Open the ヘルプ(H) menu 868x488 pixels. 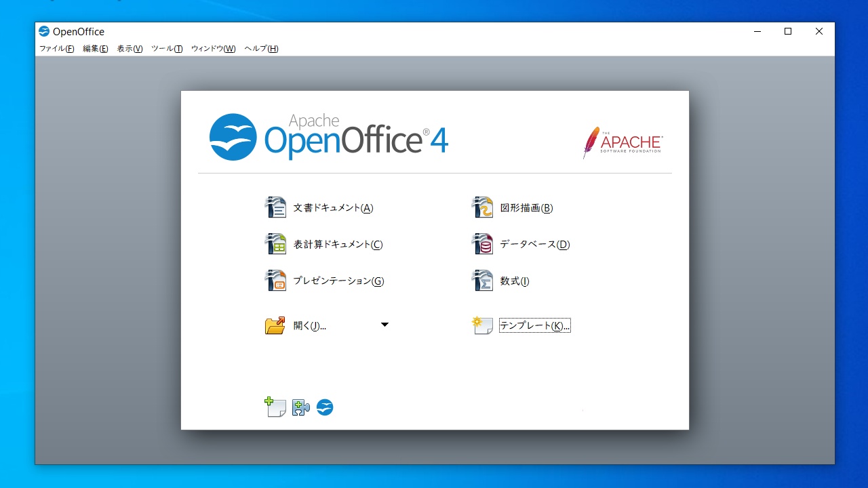click(262, 49)
